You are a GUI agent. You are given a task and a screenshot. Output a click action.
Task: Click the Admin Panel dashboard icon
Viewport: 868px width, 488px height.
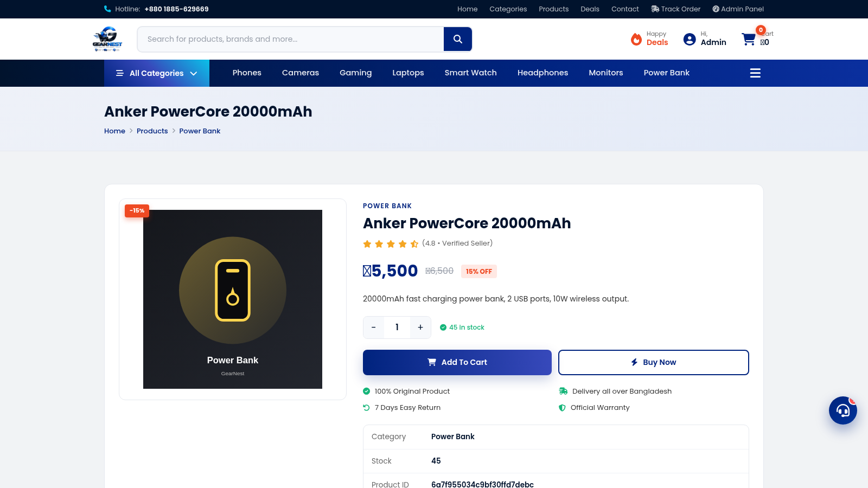point(716,9)
